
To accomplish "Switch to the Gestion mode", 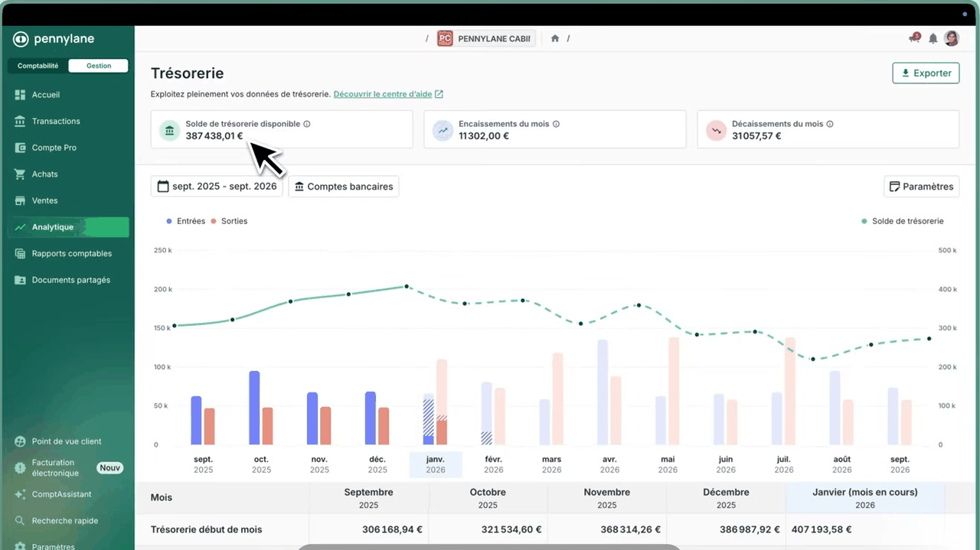I will [98, 66].
